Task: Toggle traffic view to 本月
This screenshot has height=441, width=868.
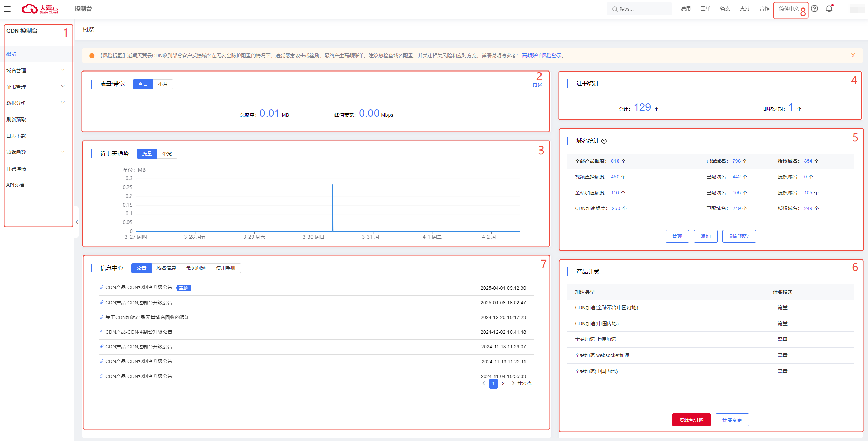Action: pos(163,84)
